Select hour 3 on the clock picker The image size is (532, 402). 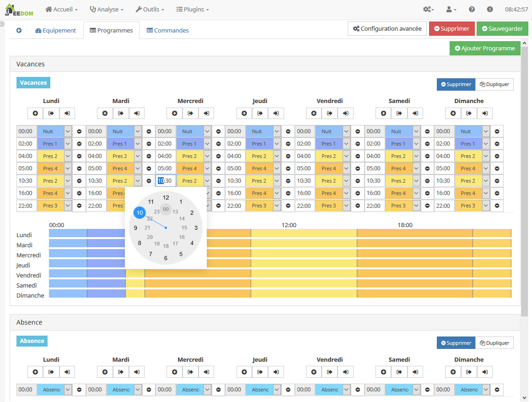tap(196, 228)
